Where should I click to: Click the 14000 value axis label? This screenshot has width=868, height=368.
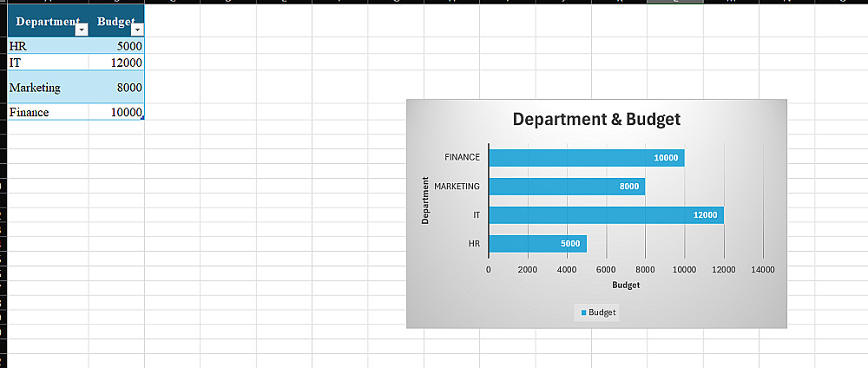click(x=763, y=270)
